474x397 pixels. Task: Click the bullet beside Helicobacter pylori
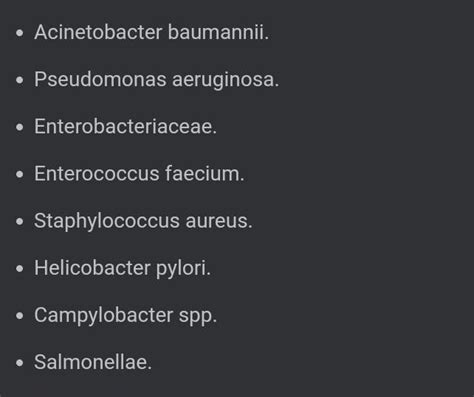(x=20, y=269)
